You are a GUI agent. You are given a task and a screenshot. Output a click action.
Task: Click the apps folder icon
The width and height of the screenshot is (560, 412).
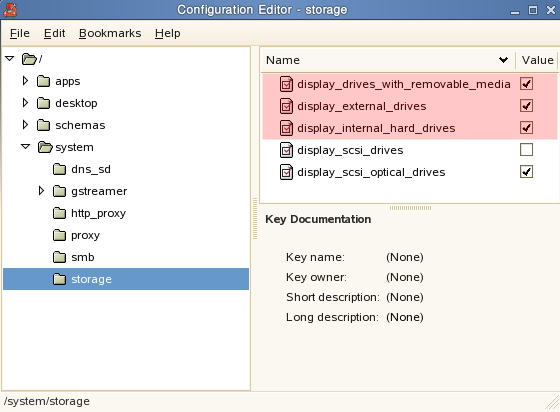tap(44, 81)
